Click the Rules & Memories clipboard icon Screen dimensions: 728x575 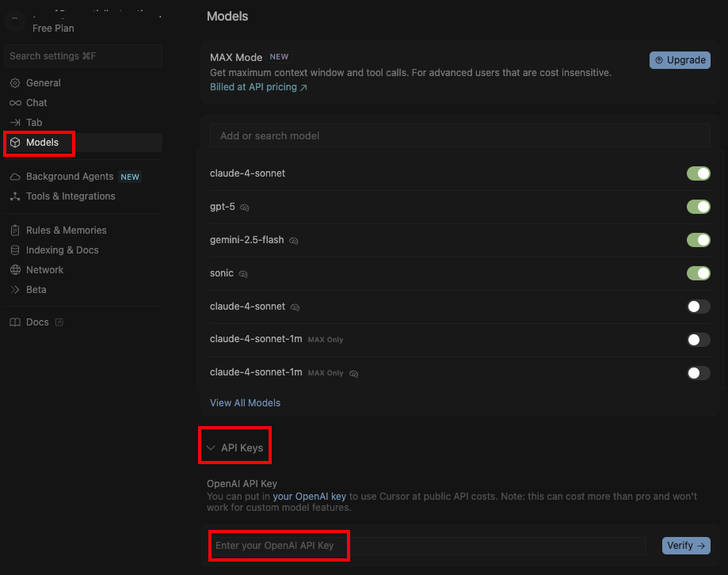(15, 230)
